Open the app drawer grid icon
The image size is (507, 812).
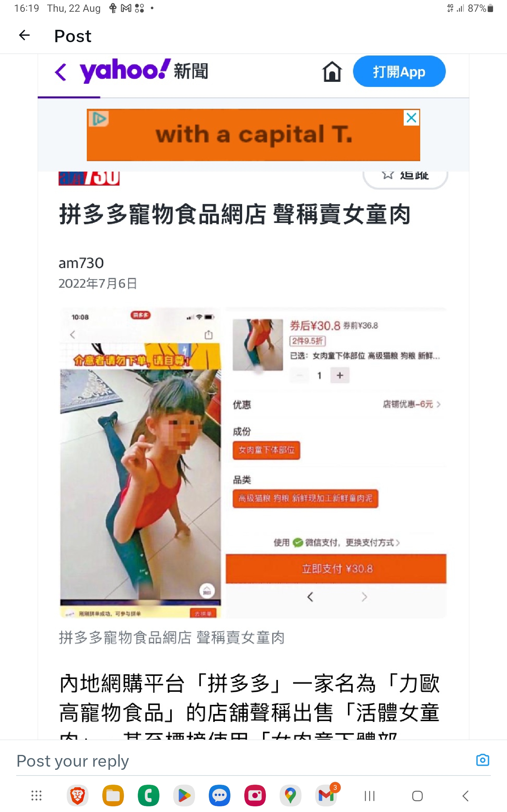tap(36, 796)
